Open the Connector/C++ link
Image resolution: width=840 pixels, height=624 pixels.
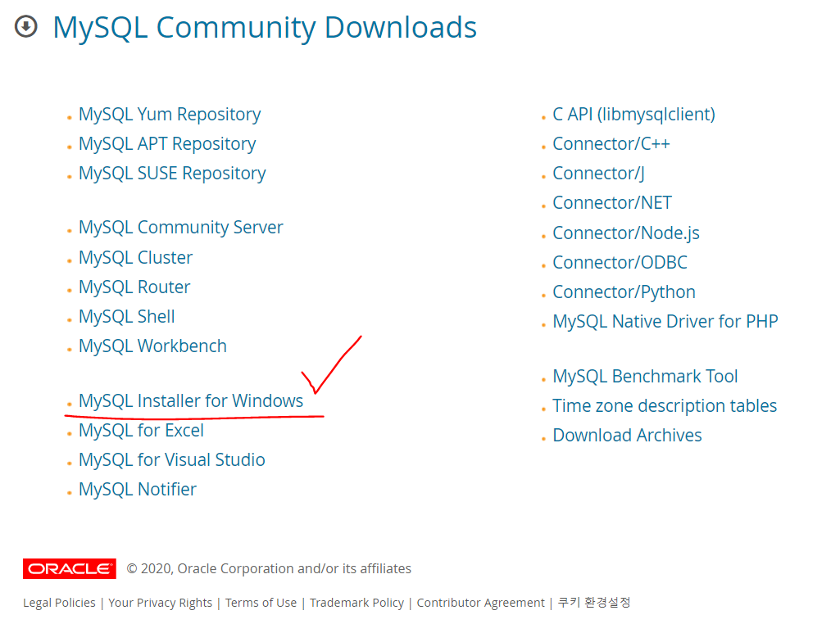point(611,144)
